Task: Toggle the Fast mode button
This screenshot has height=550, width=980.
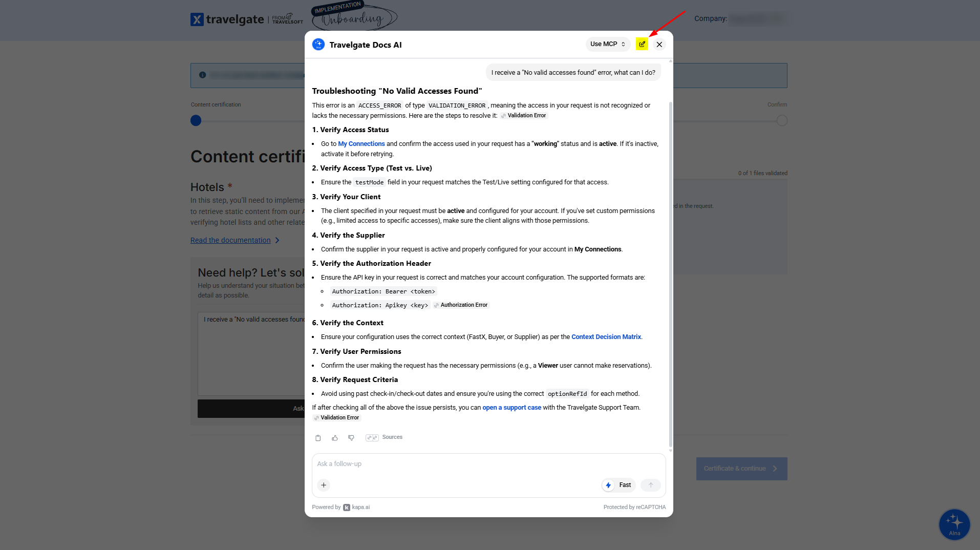Action: [x=619, y=485]
